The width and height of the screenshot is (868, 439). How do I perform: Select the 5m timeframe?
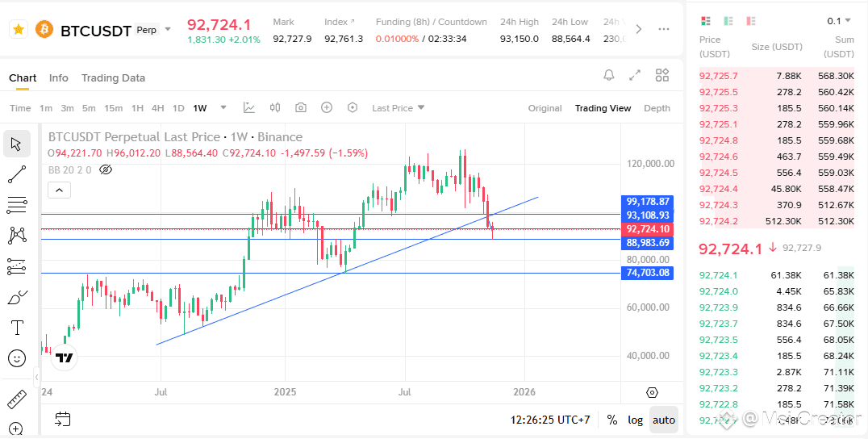[89, 108]
